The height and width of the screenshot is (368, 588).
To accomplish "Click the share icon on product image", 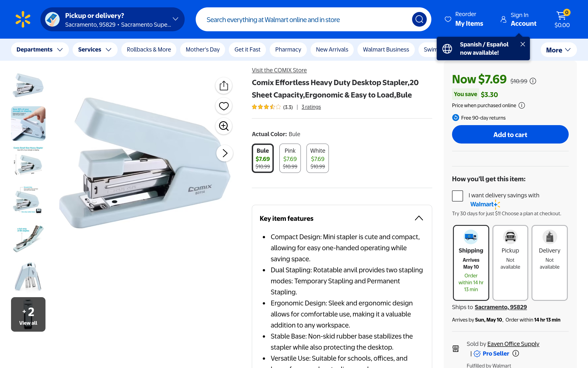I will pos(224,86).
